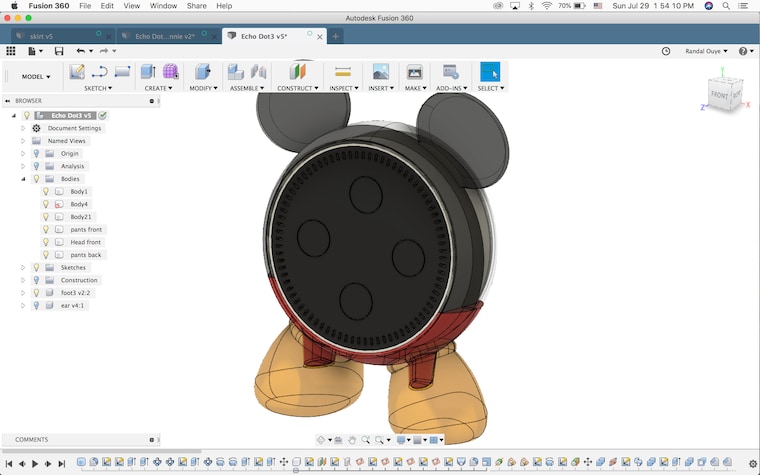Click the Construct plane icon
The image size is (760, 475).
click(x=298, y=72)
